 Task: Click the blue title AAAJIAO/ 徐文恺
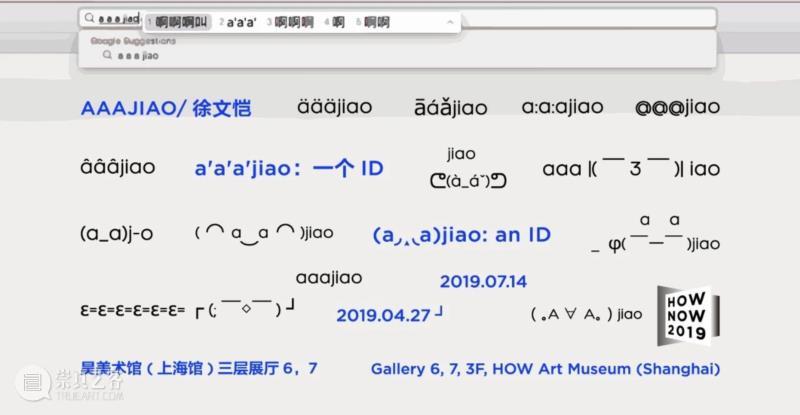[166, 108]
